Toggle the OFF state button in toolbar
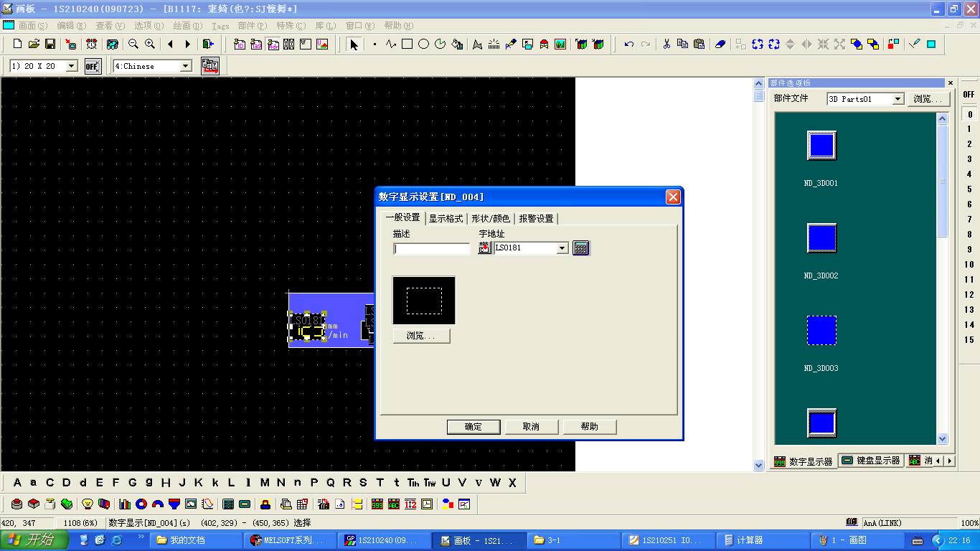Image resolution: width=980 pixels, height=551 pixels. coord(93,66)
